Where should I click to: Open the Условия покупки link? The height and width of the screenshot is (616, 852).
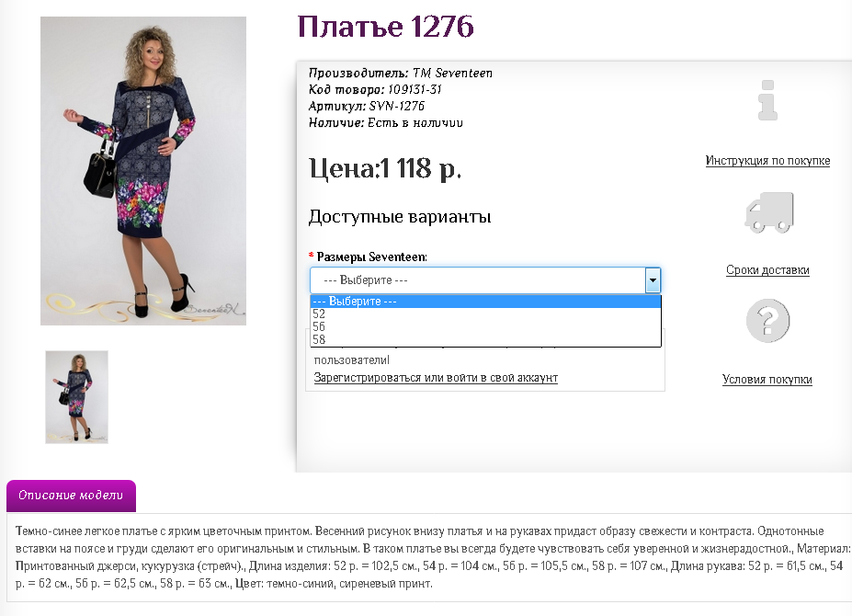[x=767, y=380]
